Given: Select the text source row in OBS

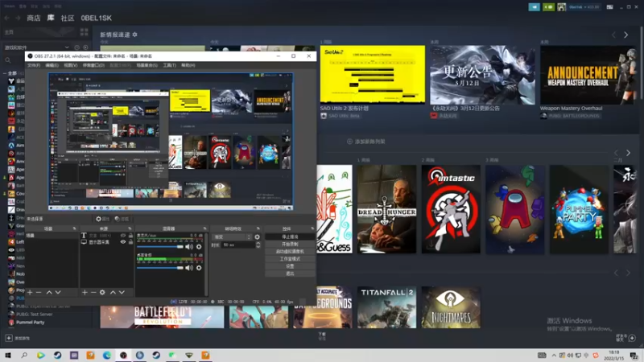Looking at the screenshot, I should coord(107,236).
